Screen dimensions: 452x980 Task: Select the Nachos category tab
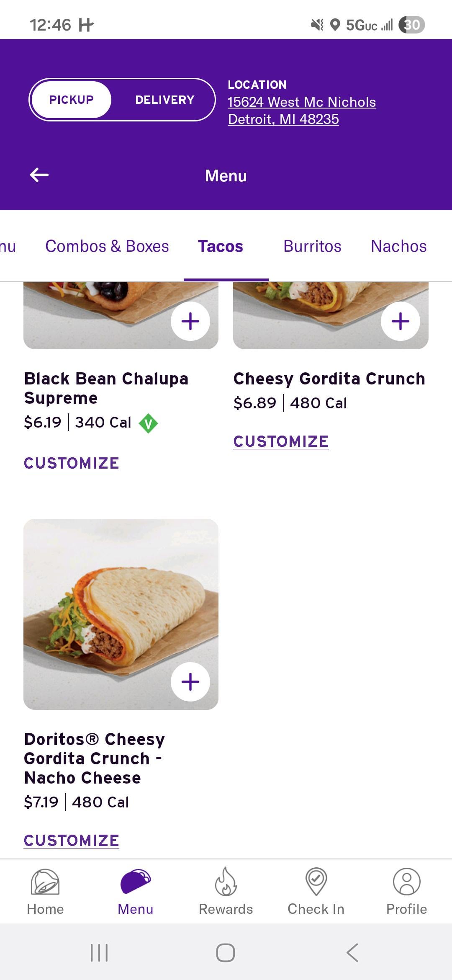tap(398, 246)
